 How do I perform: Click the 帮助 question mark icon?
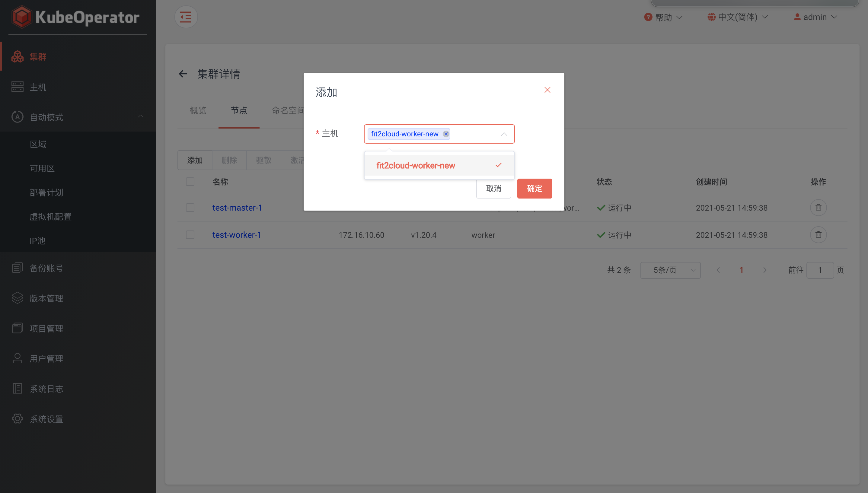pyautogui.click(x=648, y=17)
